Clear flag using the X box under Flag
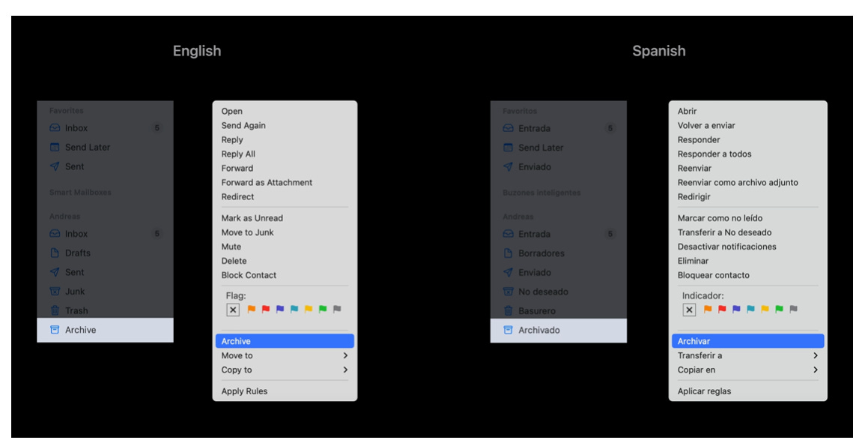868x446 pixels. pyautogui.click(x=233, y=310)
